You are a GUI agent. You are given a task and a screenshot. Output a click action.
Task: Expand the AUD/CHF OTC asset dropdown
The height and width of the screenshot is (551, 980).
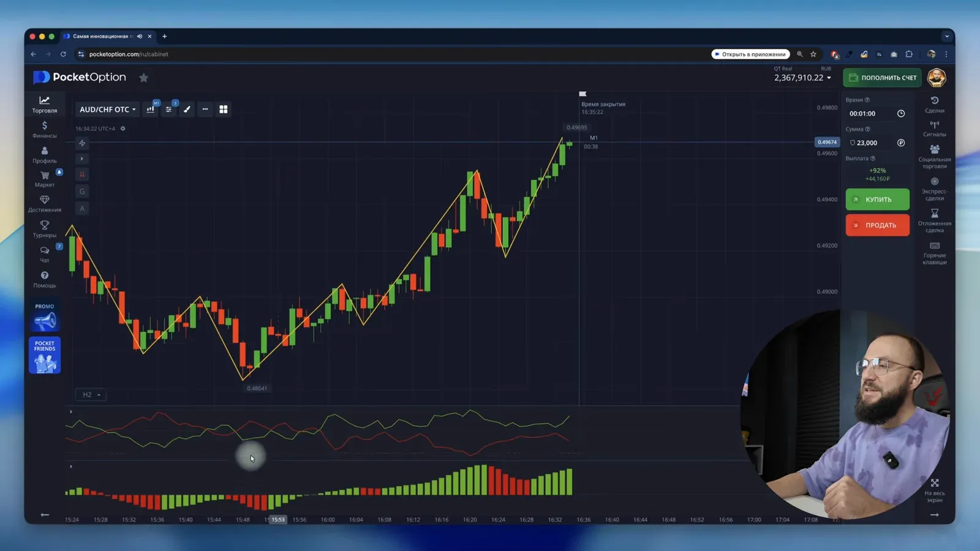pyautogui.click(x=107, y=109)
